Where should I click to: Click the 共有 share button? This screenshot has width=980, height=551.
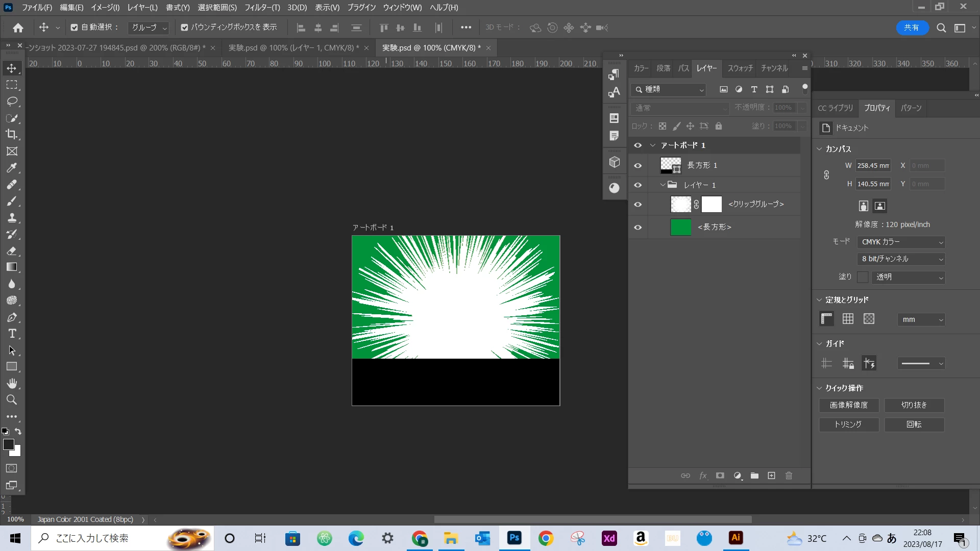point(911,28)
